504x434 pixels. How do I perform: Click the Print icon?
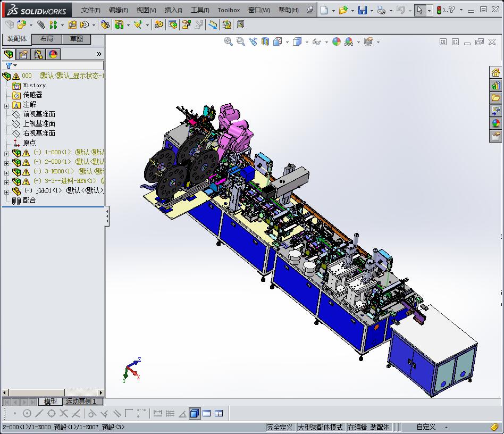(x=381, y=10)
